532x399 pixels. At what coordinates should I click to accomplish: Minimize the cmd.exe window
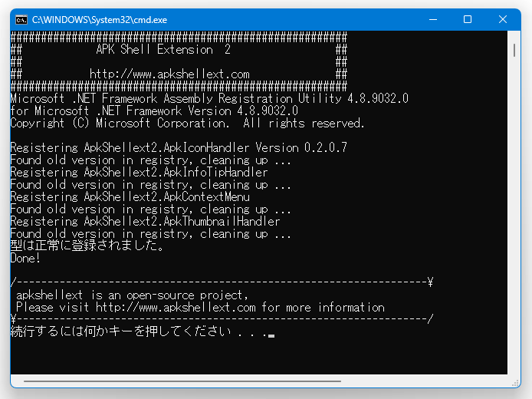[433, 20]
